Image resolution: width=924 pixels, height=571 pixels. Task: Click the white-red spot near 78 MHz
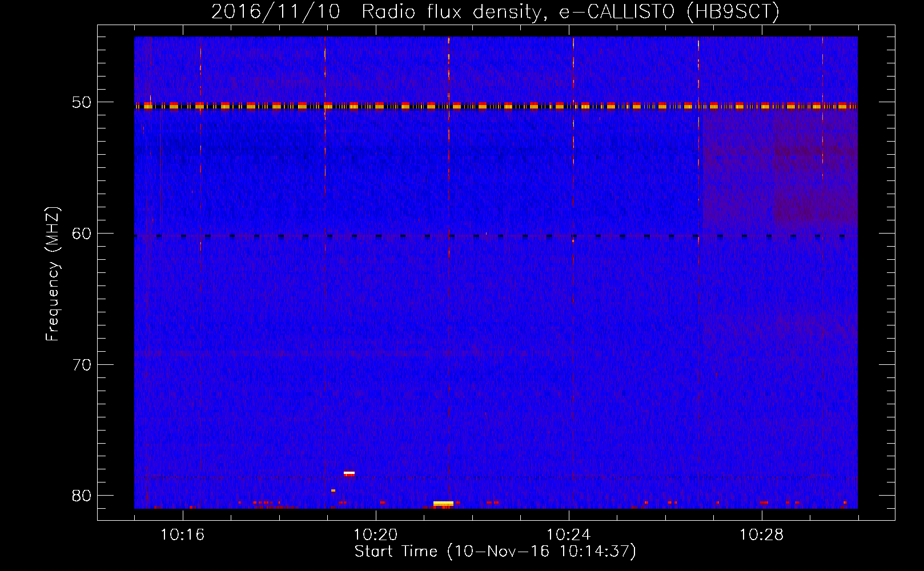click(x=349, y=473)
